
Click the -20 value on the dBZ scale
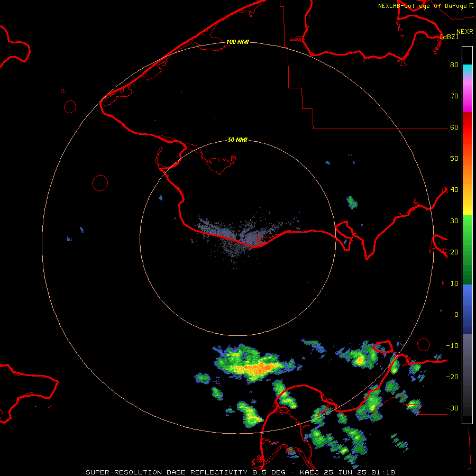[x=452, y=377]
